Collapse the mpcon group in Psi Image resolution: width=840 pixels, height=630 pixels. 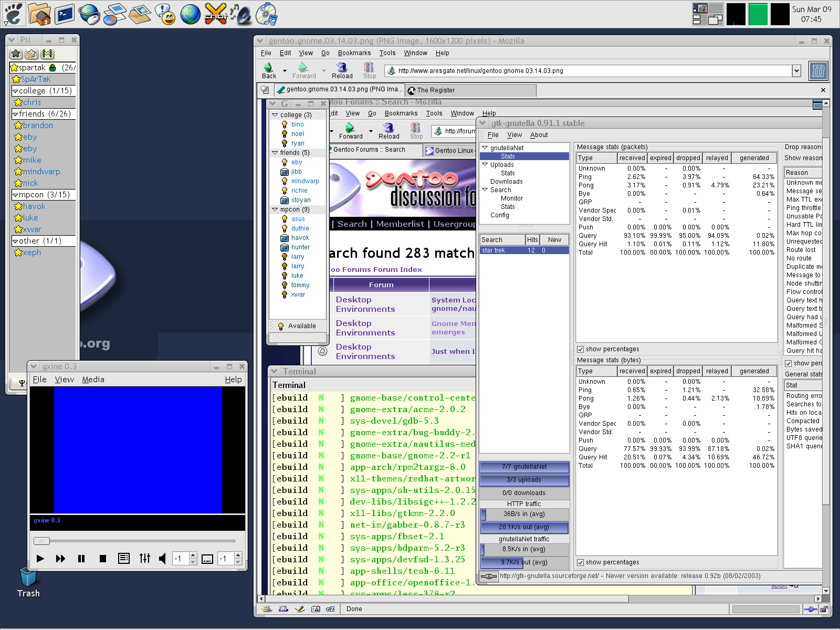(x=15, y=195)
